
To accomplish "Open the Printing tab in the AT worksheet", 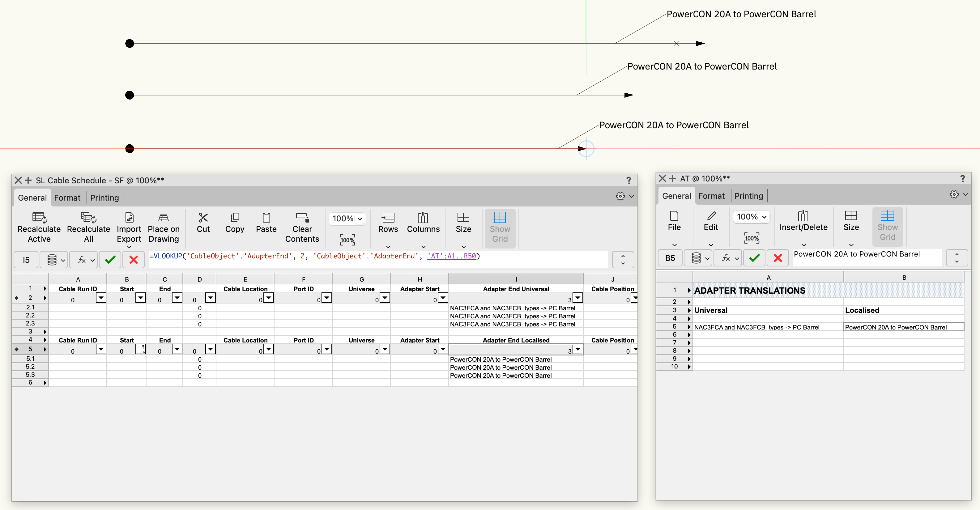I will point(748,196).
